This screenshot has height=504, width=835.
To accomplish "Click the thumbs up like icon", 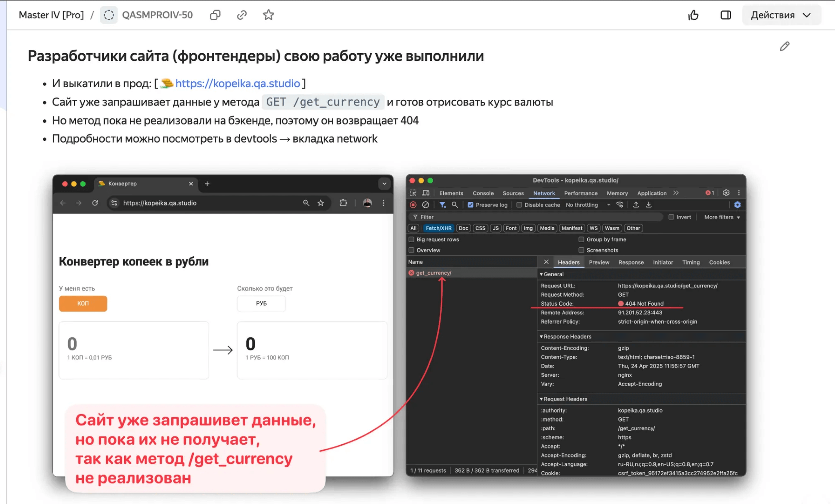I will [x=693, y=15].
